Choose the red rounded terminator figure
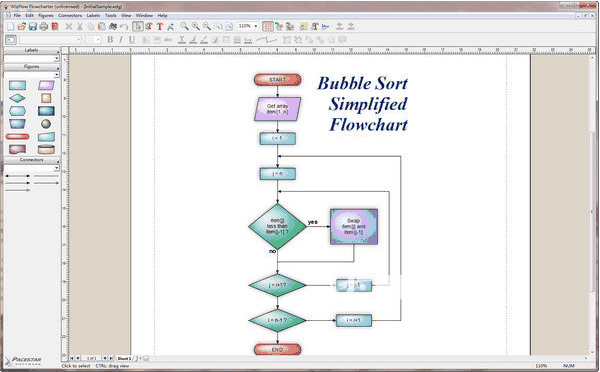 click(17, 137)
